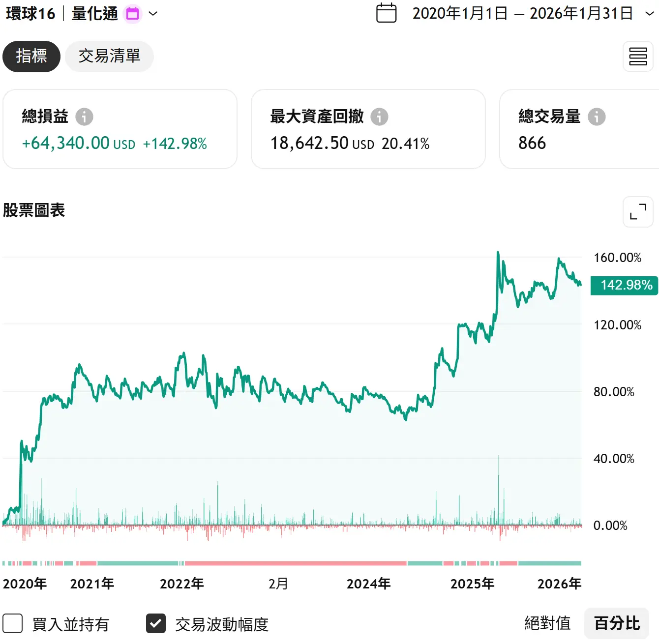Viewport: 659px width, 644px height.
Task: Click the purple calendar badge next to 量化通
Action: click(132, 14)
